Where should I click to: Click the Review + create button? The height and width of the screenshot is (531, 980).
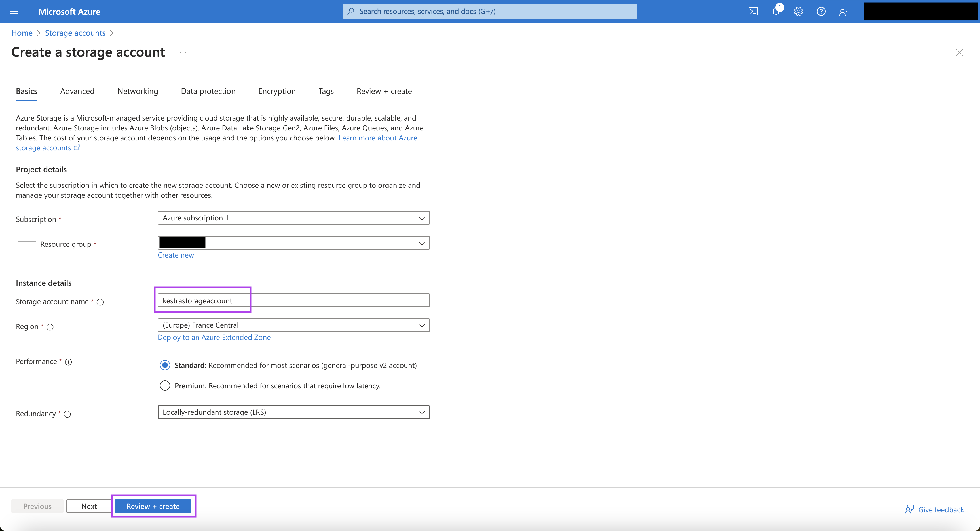153,506
